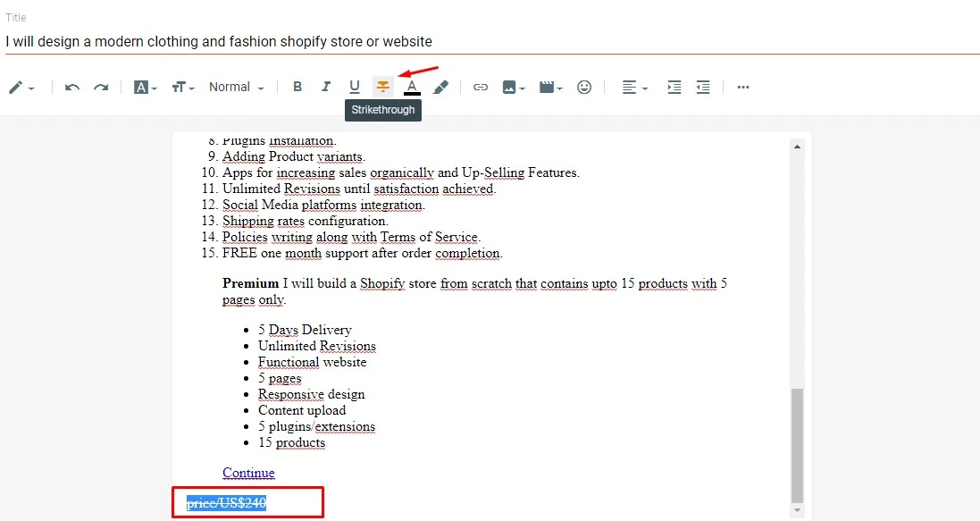Click the selected price/US$240 text

[x=226, y=503]
